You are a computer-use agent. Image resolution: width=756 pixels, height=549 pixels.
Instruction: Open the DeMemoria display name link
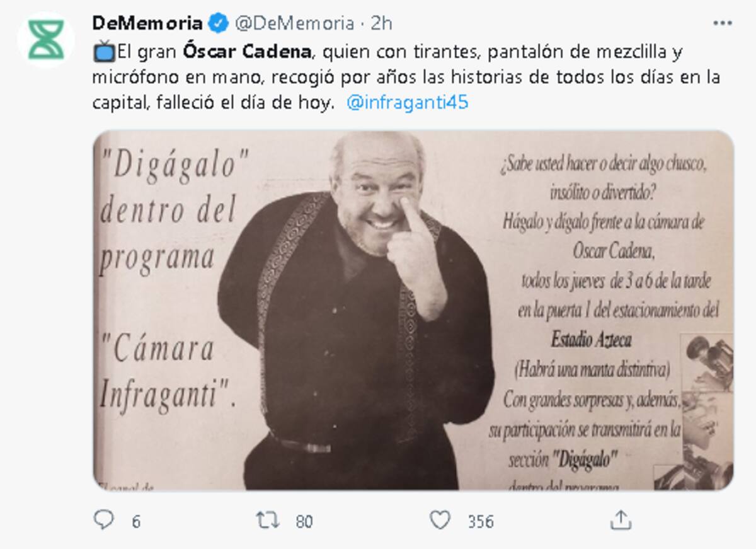pos(147,24)
